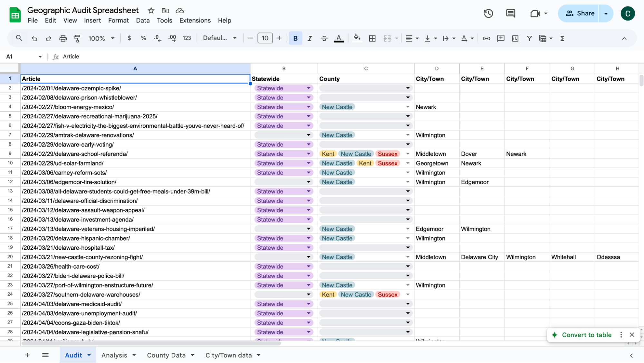
Task: Select the paint format tool
Action: click(77, 38)
